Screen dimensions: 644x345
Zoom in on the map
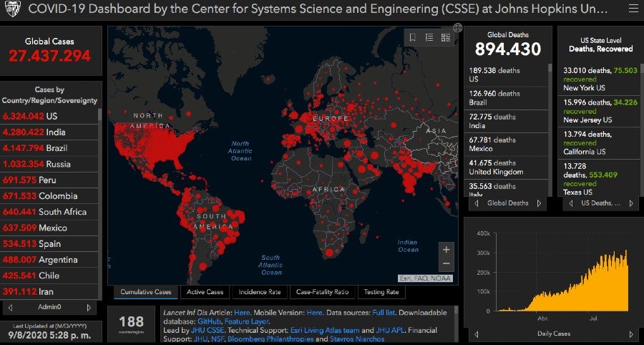pos(447,250)
